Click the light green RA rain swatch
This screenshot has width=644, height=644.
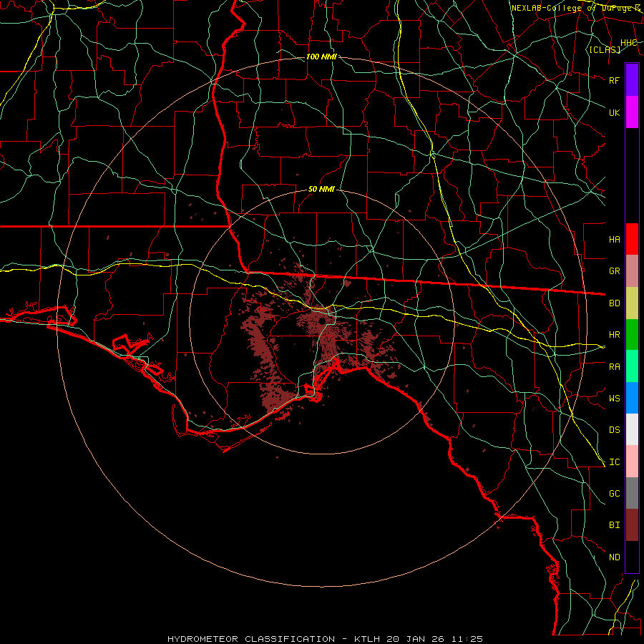tap(632, 366)
